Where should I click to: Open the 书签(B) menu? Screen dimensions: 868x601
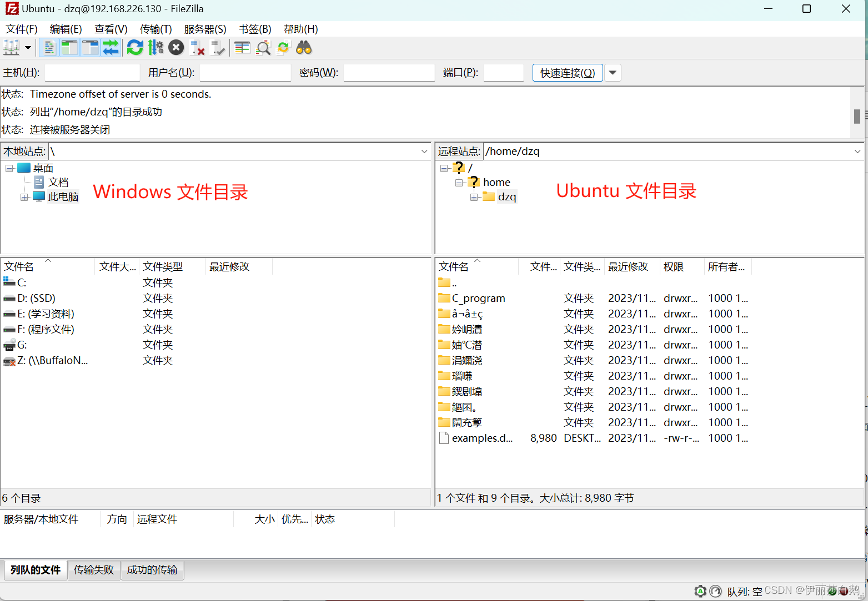255,29
